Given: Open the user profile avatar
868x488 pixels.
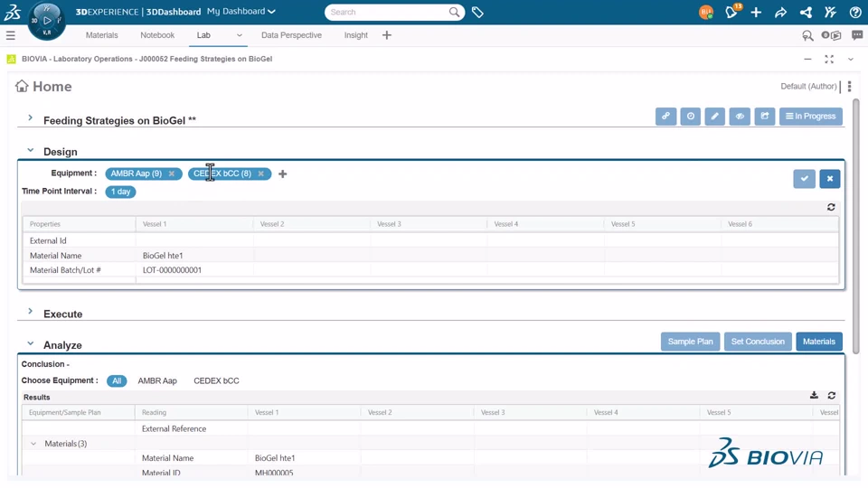Looking at the screenshot, I should tap(706, 12).
